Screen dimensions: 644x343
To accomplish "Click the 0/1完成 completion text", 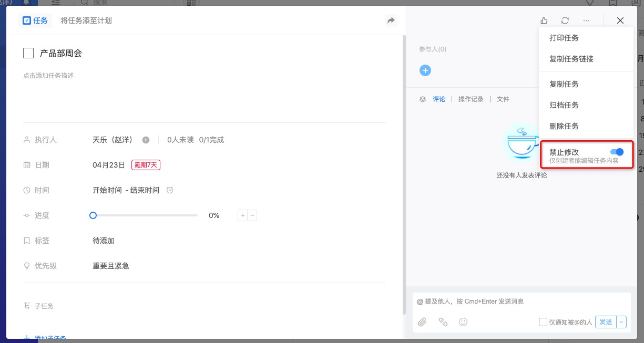I will click(x=211, y=140).
